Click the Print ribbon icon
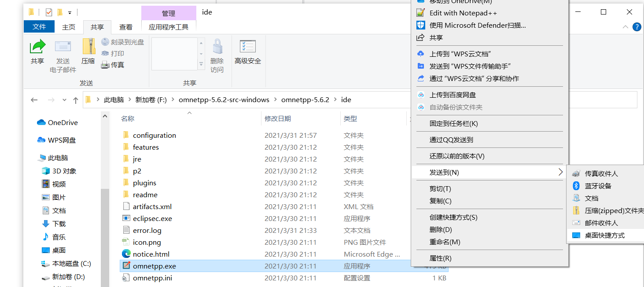 105,53
